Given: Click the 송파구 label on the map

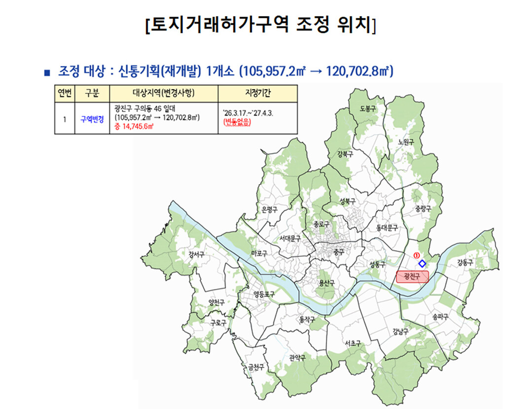Looking at the screenshot, I should pos(440,317).
